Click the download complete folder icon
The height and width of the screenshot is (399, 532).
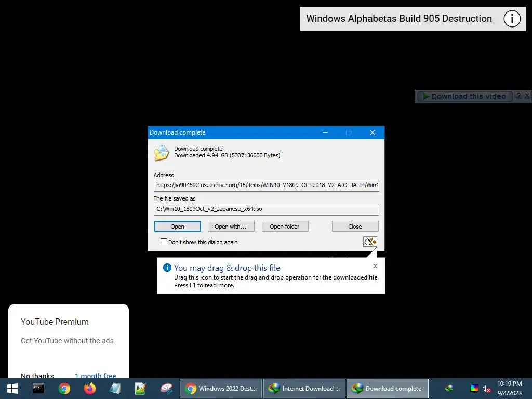[162, 153]
